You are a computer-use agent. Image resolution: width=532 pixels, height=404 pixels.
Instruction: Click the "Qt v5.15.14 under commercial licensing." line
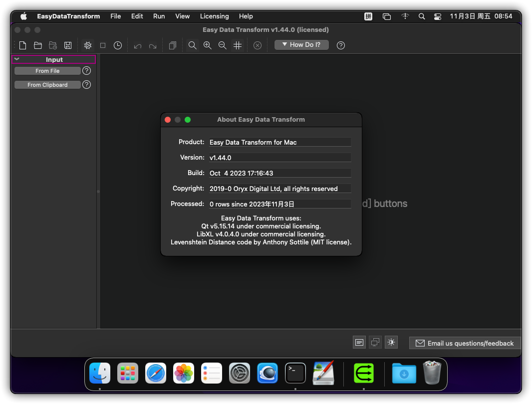[x=261, y=226]
